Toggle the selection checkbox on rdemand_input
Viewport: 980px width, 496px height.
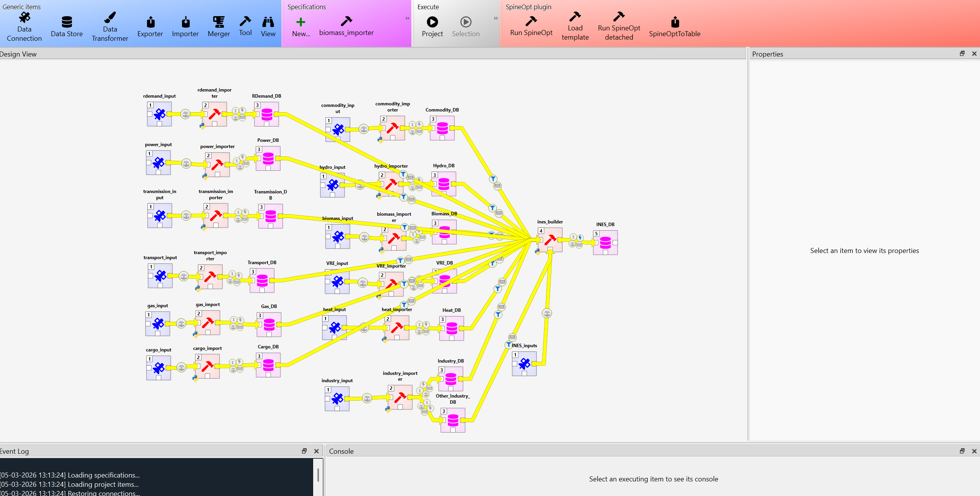[x=159, y=124]
